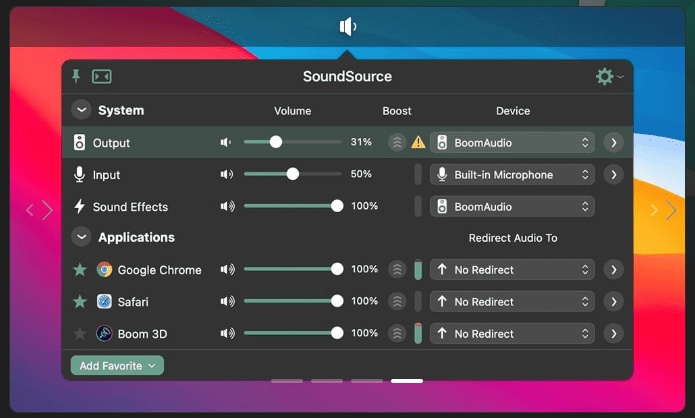The image size is (695, 418).
Task: Click the Google Chrome app icon
Action: tap(105, 270)
